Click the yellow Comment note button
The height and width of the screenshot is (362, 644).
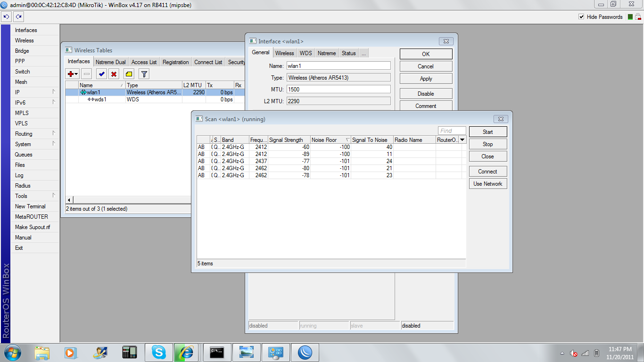(x=129, y=74)
